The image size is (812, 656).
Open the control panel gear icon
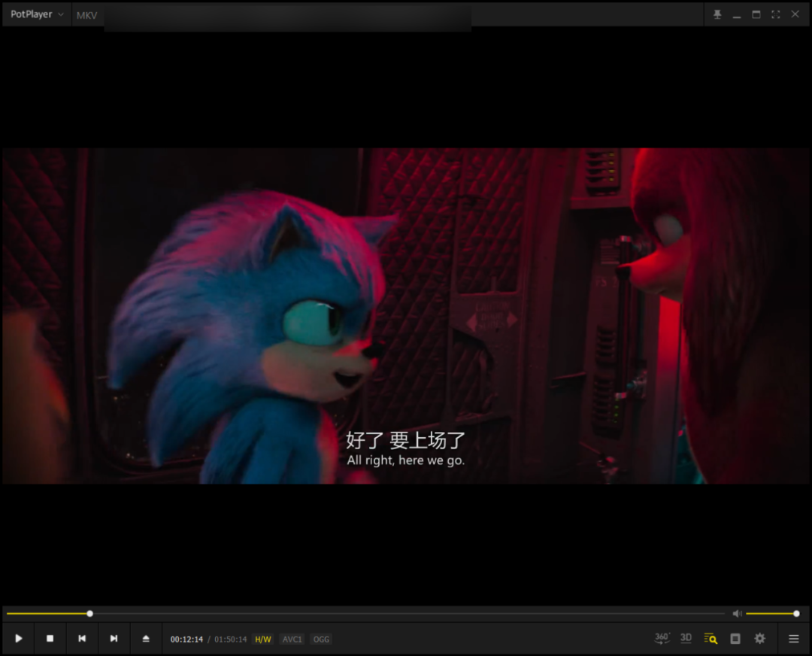click(760, 639)
